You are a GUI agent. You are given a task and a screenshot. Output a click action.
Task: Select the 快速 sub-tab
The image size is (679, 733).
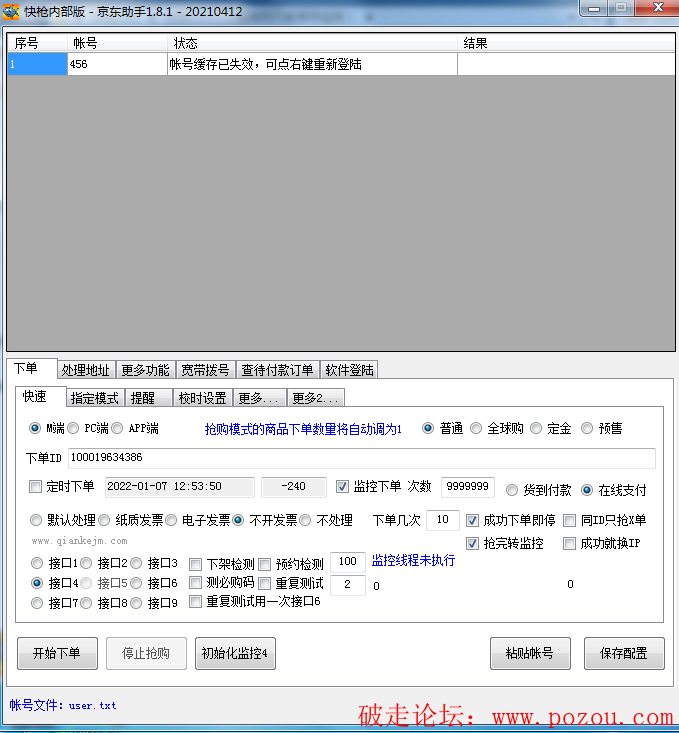click(x=40, y=397)
